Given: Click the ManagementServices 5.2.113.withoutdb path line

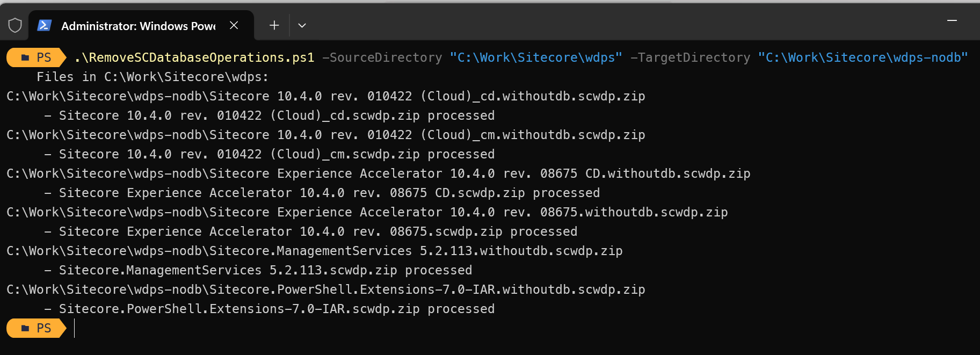Looking at the screenshot, I should (315, 251).
